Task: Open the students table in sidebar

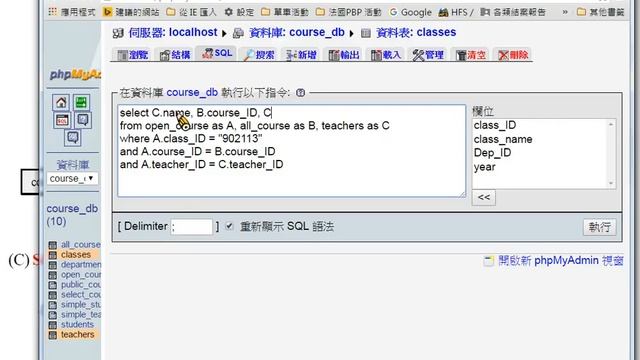Action: point(77,325)
